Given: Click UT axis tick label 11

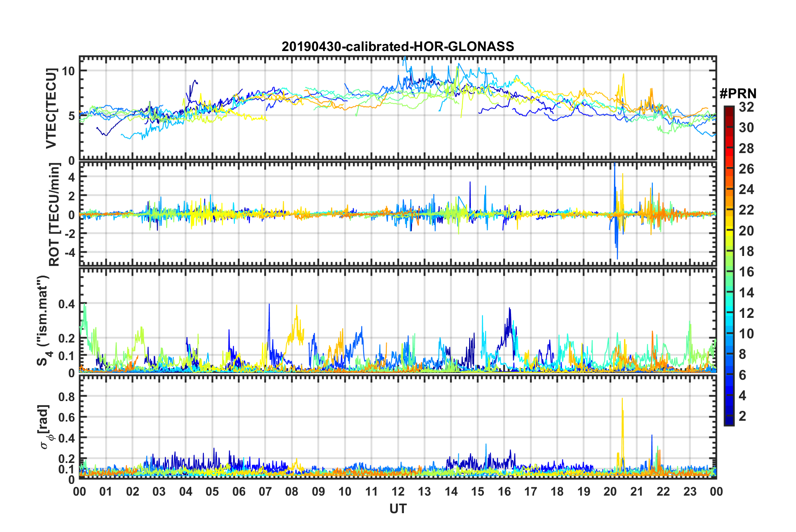Looking at the screenshot, I should (371, 491).
